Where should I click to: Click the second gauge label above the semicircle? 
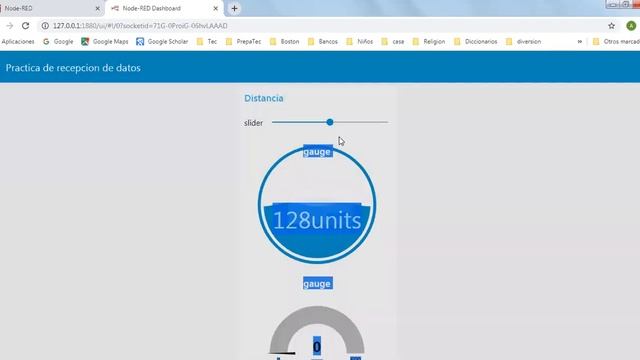pyautogui.click(x=318, y=283)
